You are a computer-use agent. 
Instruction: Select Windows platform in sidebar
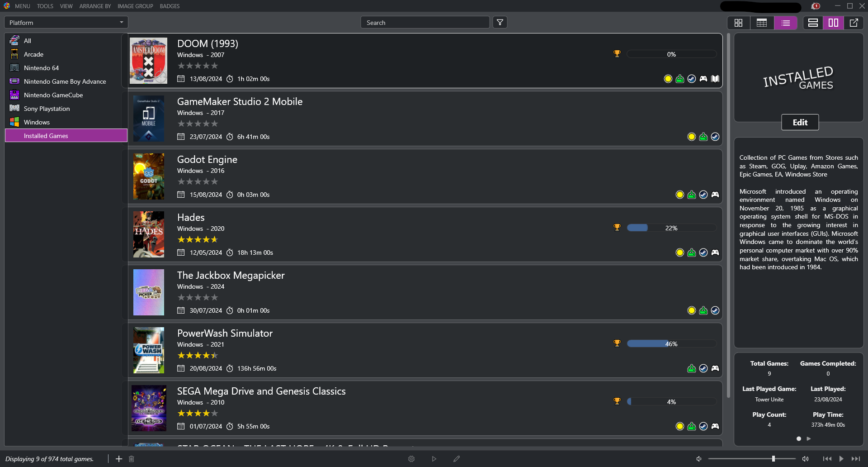point(66,122)
